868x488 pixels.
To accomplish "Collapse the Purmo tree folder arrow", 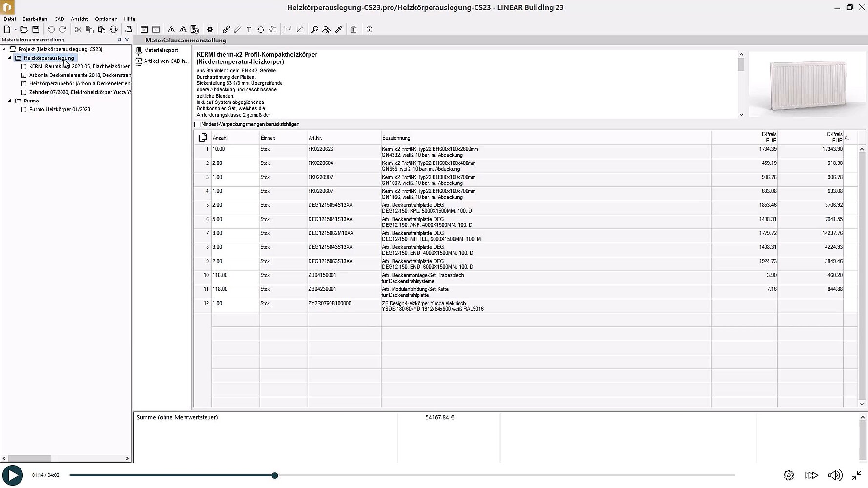I will click(x=10, y=101).
